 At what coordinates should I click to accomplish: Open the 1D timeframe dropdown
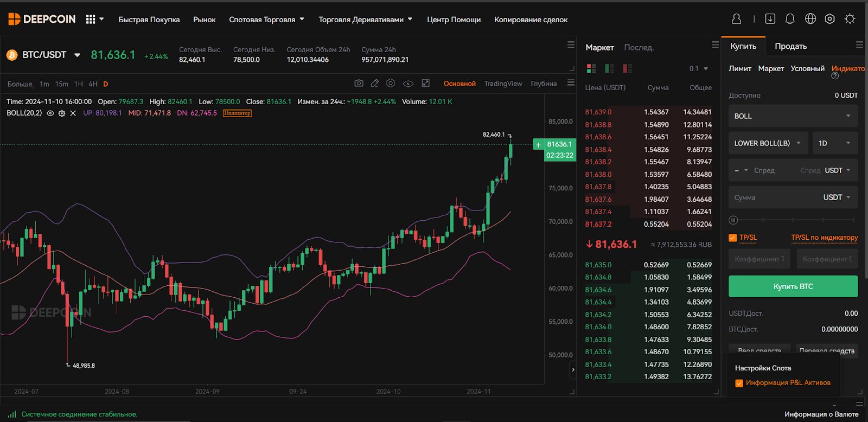click(835, 143)
